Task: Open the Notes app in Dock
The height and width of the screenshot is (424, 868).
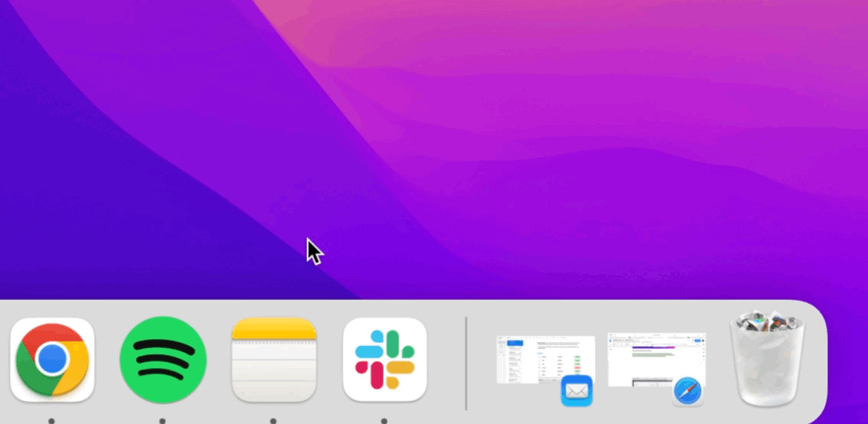Action: 274,360
